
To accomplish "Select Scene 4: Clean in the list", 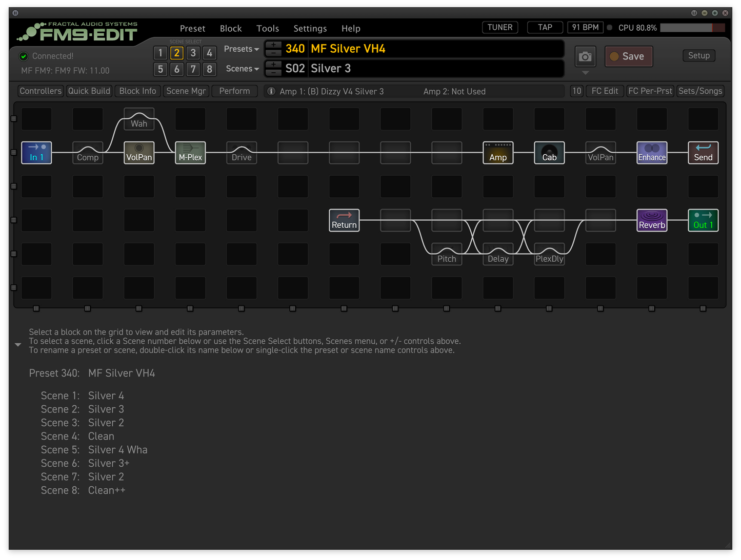I will click(x=78, y=437).
